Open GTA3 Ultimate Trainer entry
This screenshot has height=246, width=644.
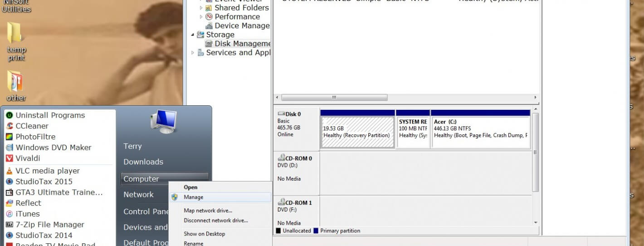pos(59,192)
